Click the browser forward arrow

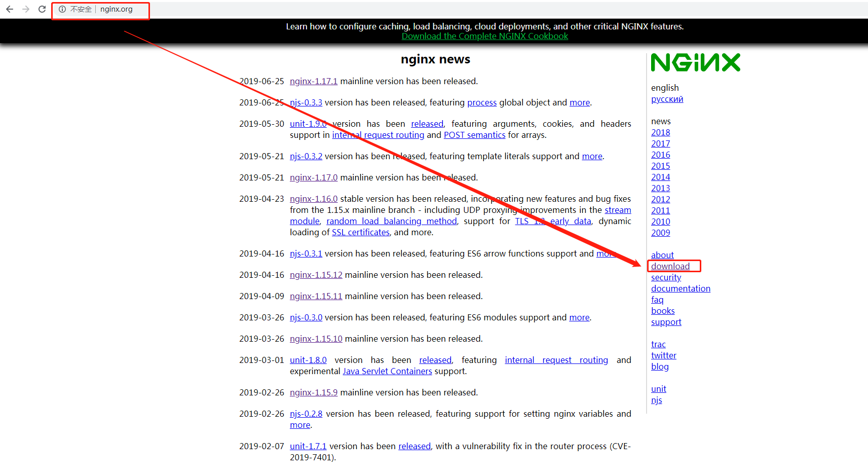(26, 9)
